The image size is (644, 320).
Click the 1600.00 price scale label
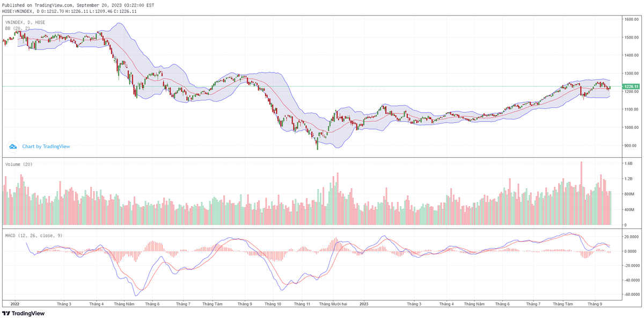(x=631, y=19)
